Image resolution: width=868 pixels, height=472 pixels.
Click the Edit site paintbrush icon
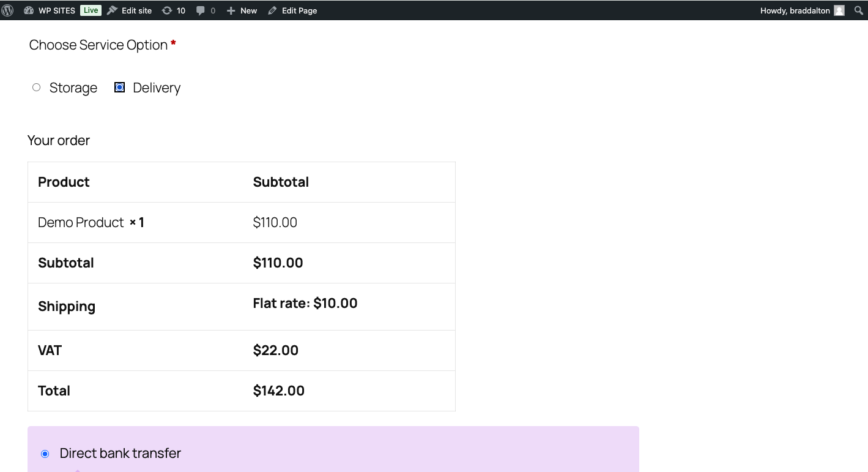[112, 10]
